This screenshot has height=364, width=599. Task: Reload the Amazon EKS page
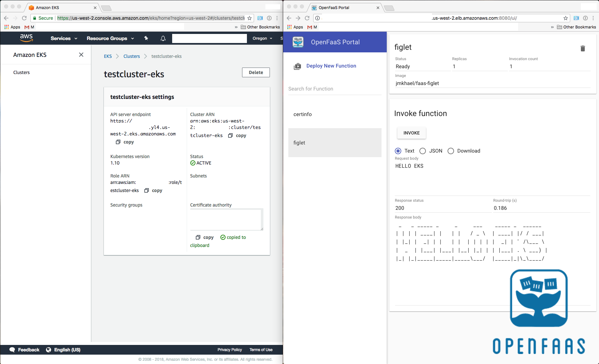click(x=24, y=18)
